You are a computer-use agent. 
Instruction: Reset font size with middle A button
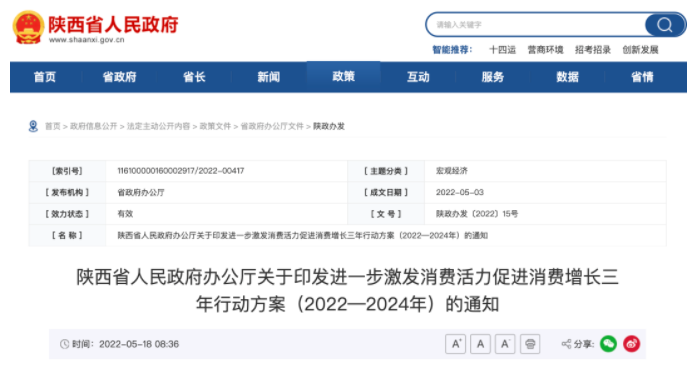coord(480,344)
